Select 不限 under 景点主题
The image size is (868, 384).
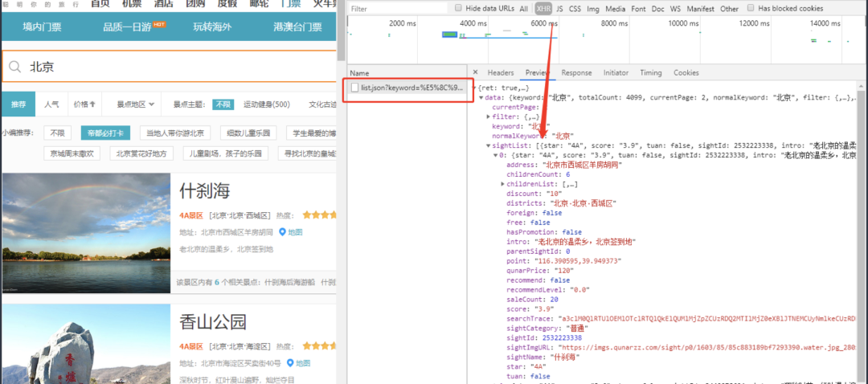click(x=223, y=104)
